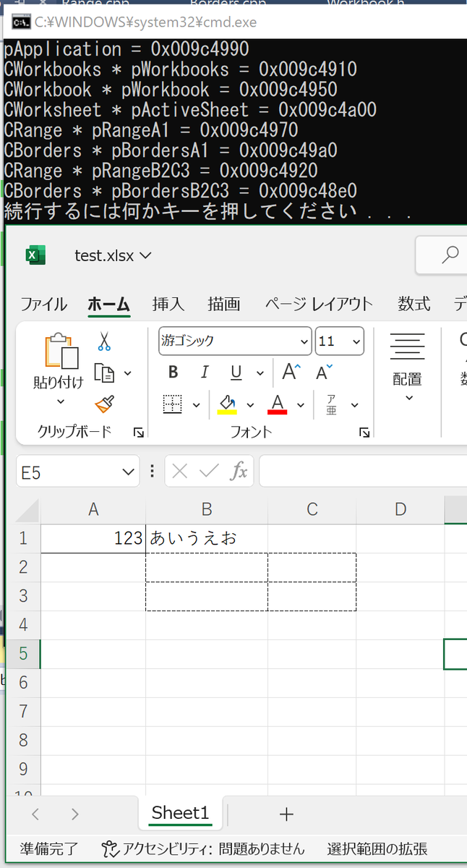The width and height of the screenshot is (467, 868).
Task: Open the フォント dialog launcher
Action: click(364, 433)
